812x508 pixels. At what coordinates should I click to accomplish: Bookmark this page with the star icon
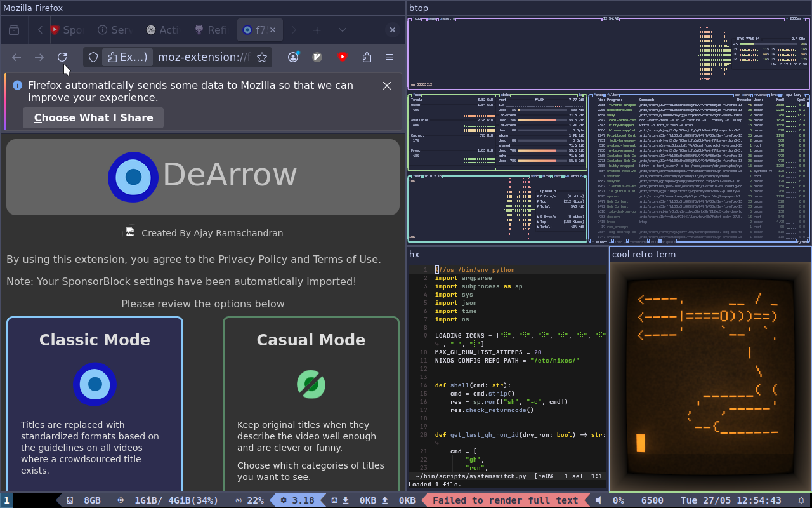tap(262, 57)
